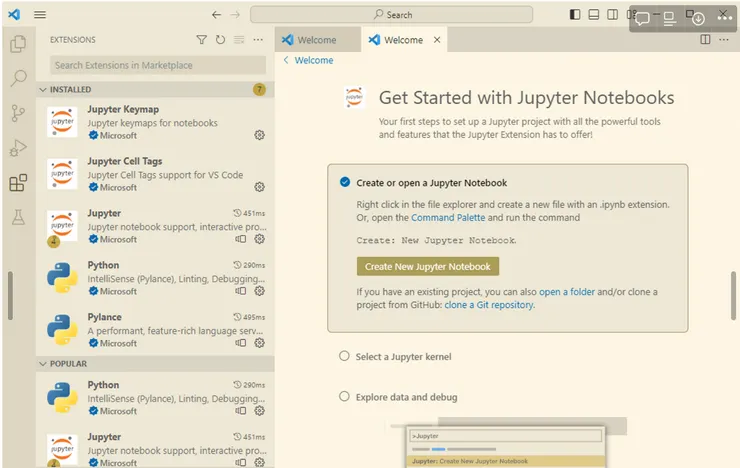The image size is (740, 468).
Task: Open remote icon for installed Jupyter extension
Action: 241,239
